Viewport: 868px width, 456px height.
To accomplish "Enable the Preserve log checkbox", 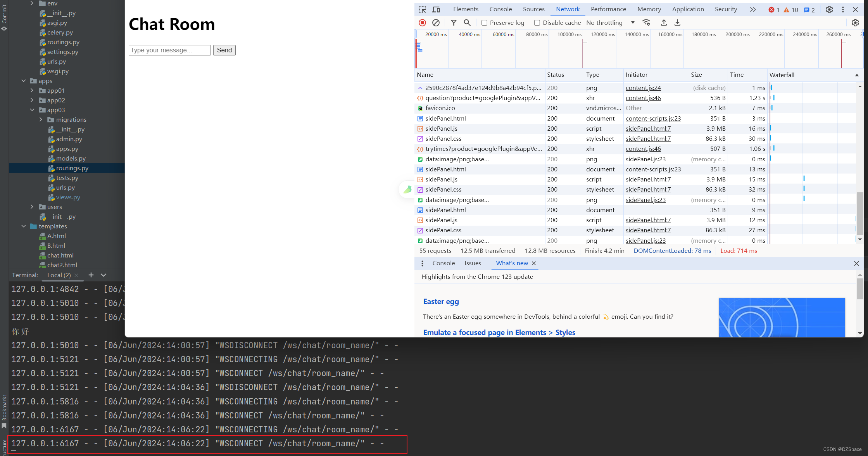I will [484, 22].
